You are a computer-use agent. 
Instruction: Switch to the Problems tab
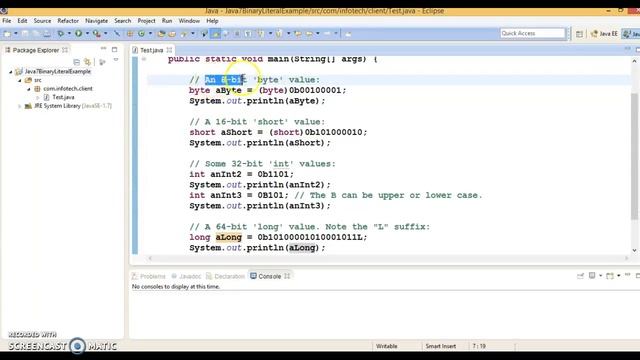[x=149, y=276]
